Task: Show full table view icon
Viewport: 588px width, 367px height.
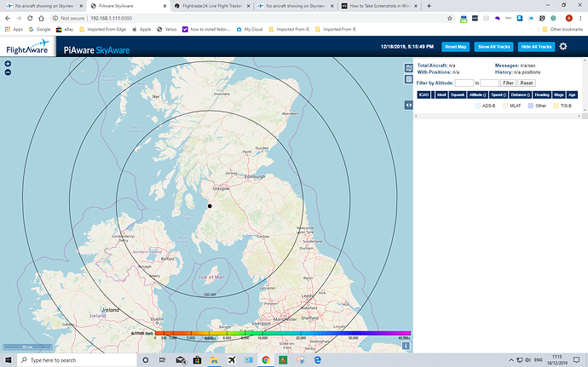Action: (x=408, y=79)
